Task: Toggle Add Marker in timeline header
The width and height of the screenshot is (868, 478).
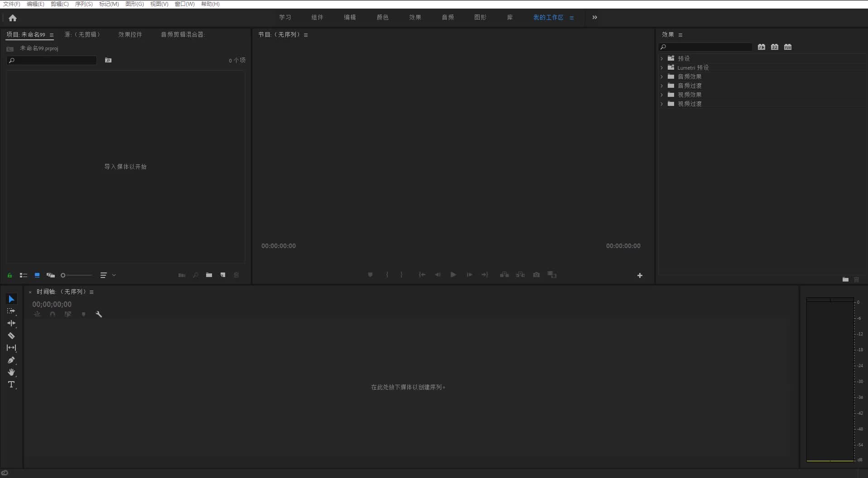Action: click(83, 314)
